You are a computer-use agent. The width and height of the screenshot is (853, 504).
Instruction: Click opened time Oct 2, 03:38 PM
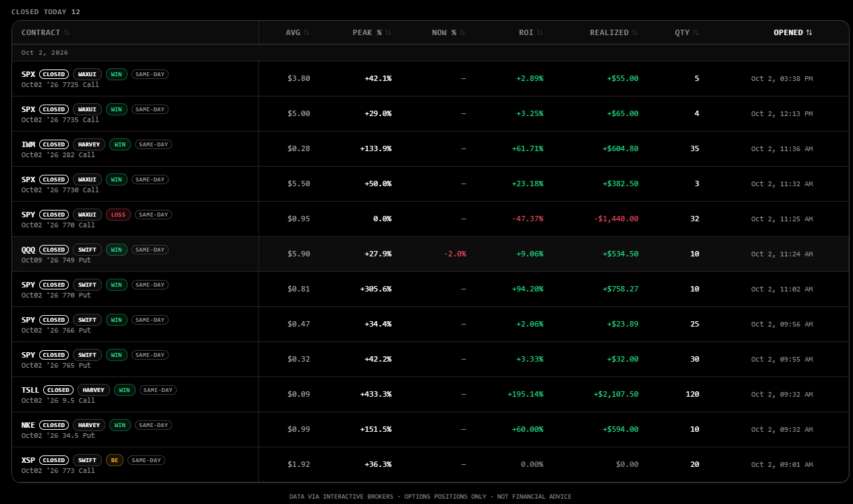pyautogui.click(x=782, y=78)
